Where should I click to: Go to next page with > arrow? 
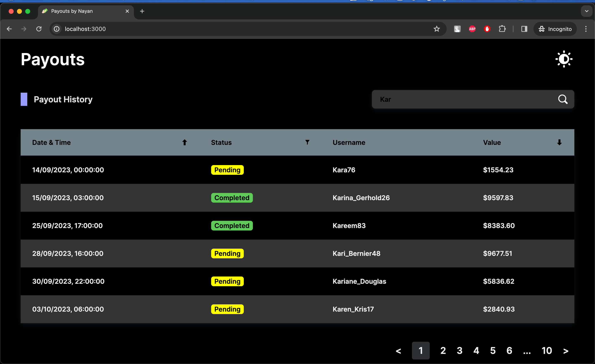click(565, 351)
